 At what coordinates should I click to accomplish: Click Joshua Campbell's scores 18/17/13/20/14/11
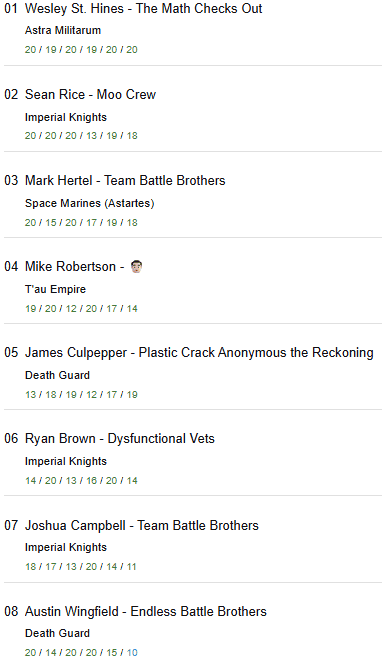pos(81,567)
